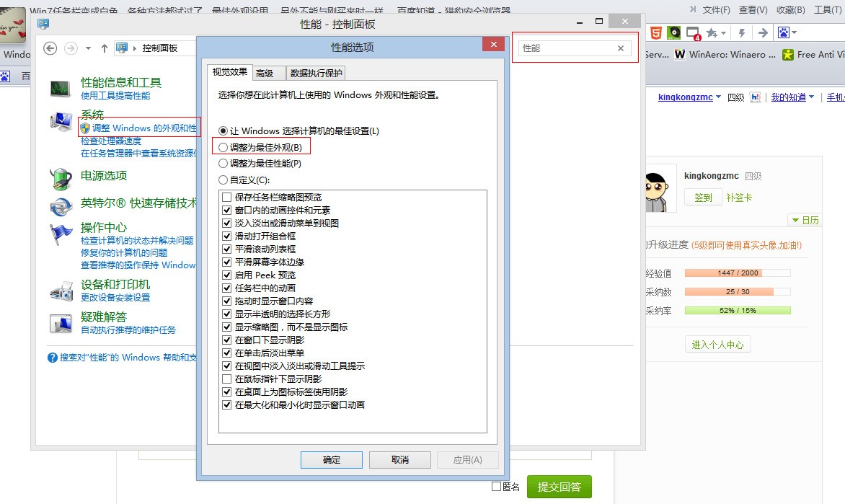Open the Power Options battery icon

pyautogui.click(x=61, y=178)
